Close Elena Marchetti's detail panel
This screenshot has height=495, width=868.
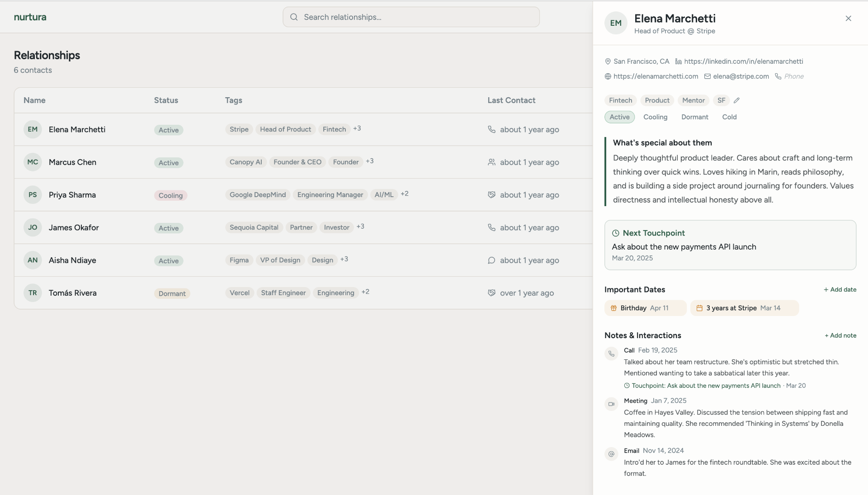tap(848, 19)
